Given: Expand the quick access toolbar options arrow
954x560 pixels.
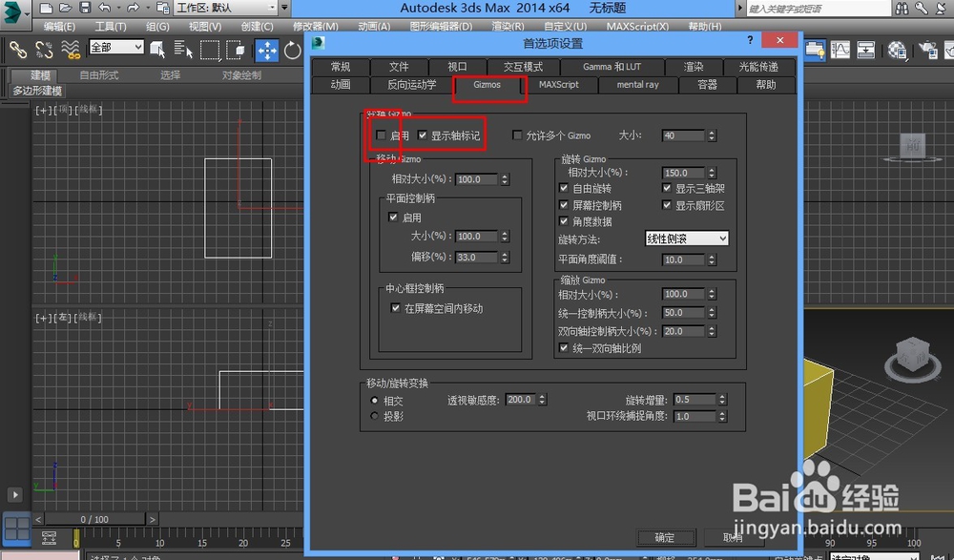Looking at the screenshot, I should point(284,8).
